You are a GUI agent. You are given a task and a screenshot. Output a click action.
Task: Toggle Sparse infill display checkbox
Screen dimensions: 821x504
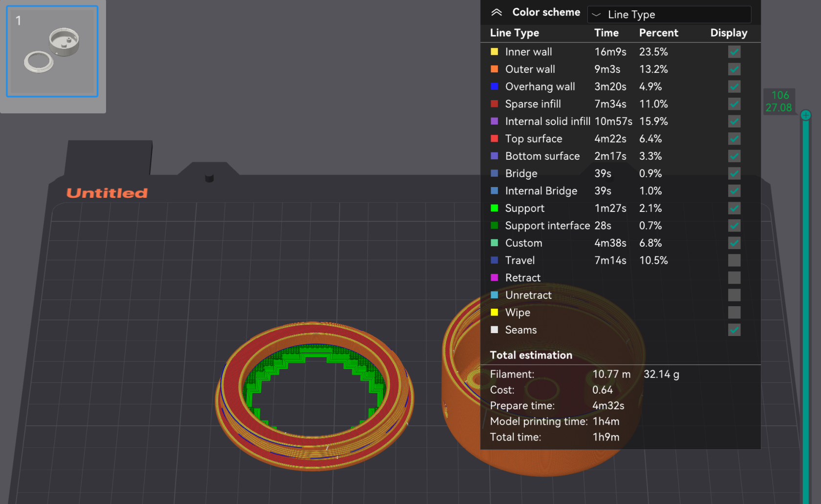coord(734,104)
